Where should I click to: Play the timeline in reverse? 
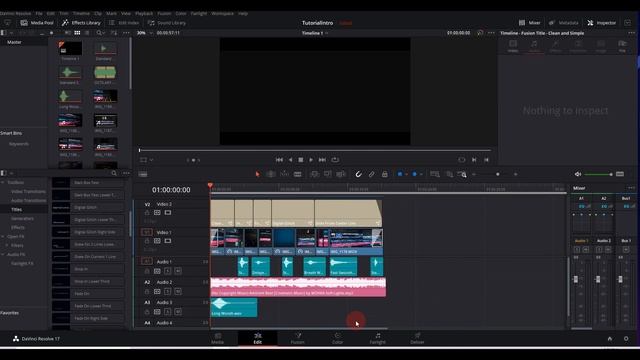(x=290, y=160)
